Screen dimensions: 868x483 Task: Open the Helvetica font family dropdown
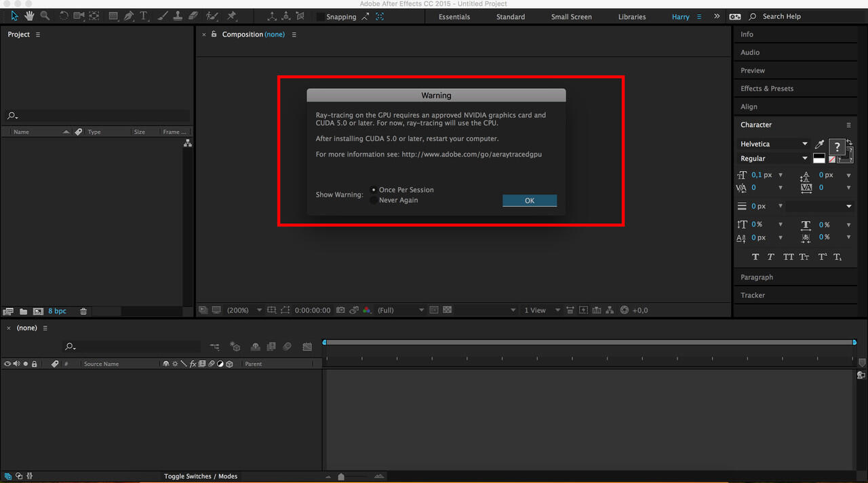click(x=774, y=144)
